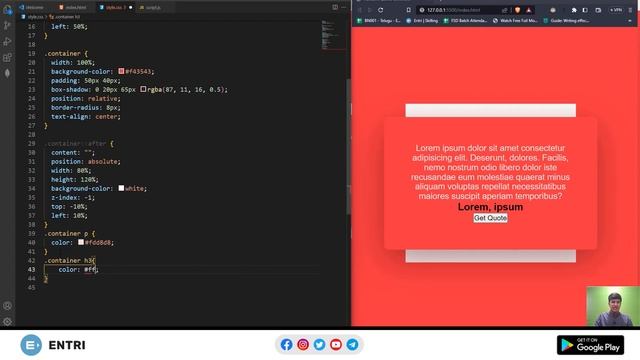Open Run and Debug view

point(7,41)
